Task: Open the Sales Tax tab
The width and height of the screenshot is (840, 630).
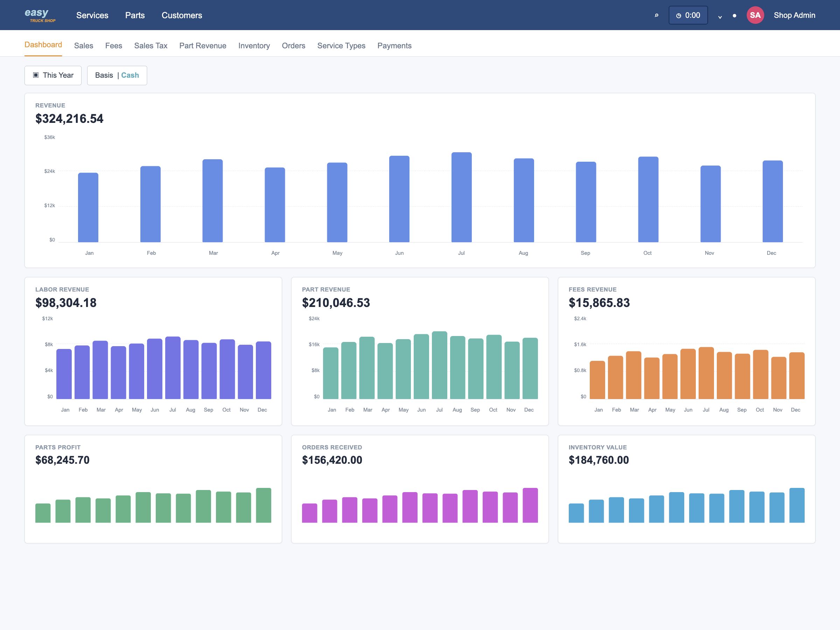Action: coord(151,45)
